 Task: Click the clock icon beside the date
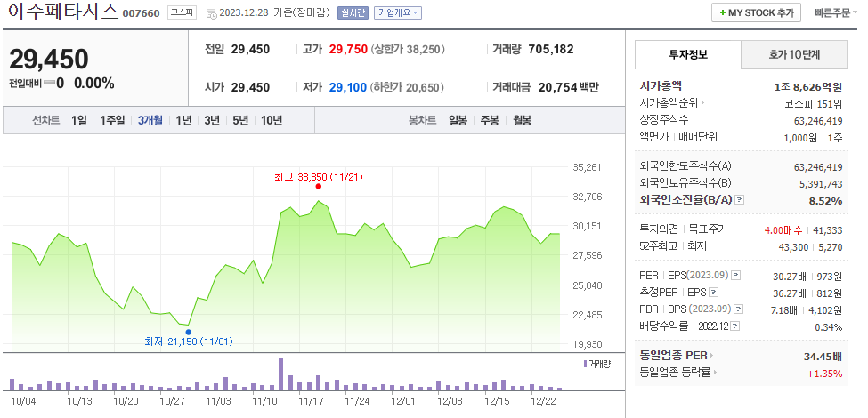pos(212,14)
